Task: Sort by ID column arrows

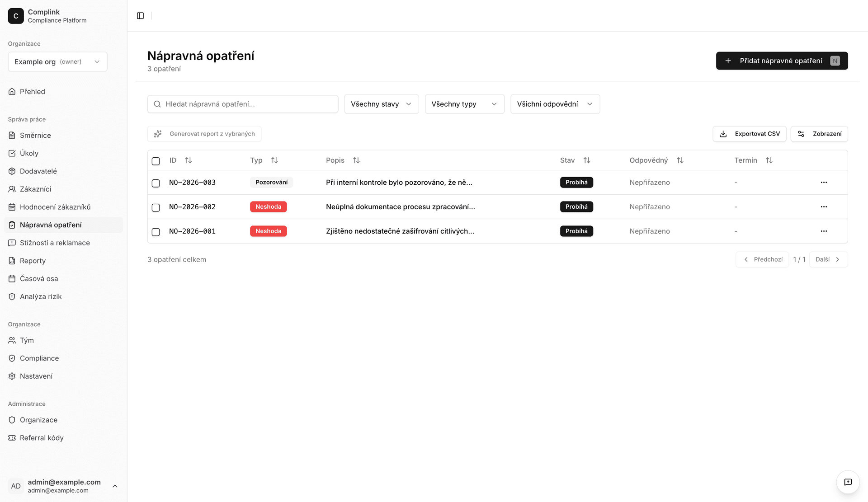Action: click(188, 160)
